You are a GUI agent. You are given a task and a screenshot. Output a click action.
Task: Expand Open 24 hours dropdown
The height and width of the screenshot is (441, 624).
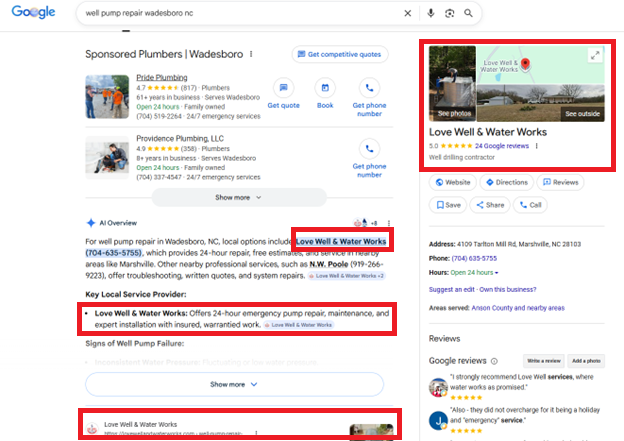pyautogui.click(x=474, y=273)
